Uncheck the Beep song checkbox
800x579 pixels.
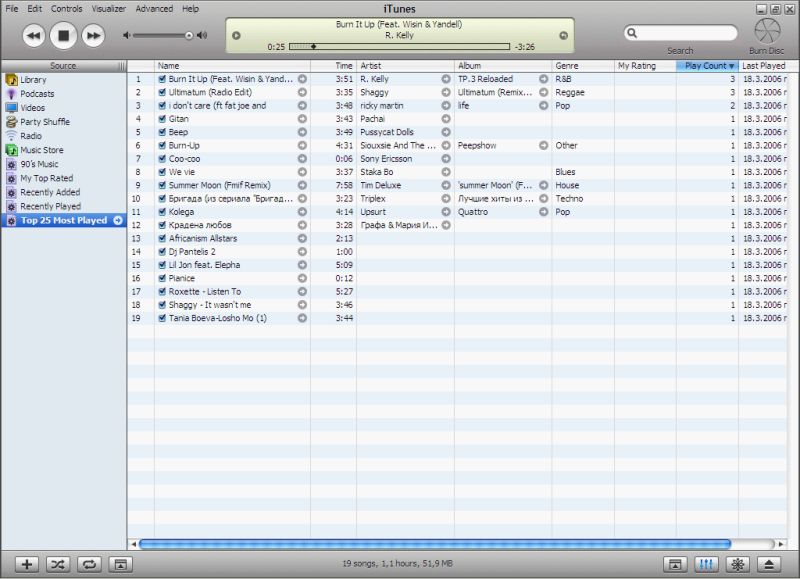coord(162,132)
